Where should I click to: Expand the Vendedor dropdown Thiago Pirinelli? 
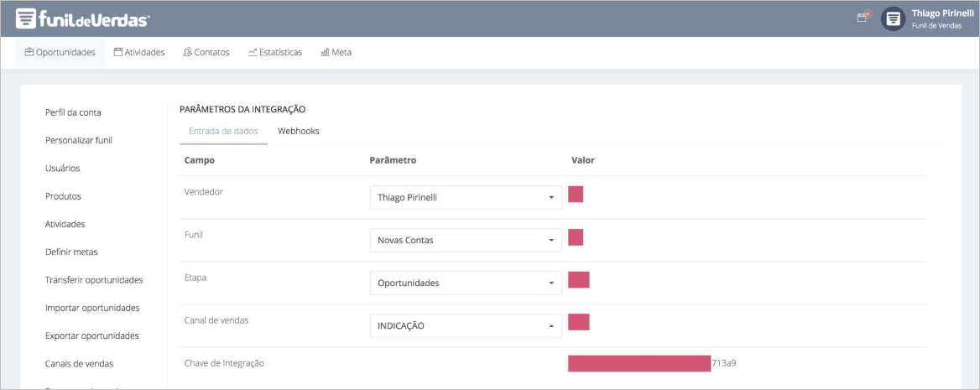pos(465,198)
